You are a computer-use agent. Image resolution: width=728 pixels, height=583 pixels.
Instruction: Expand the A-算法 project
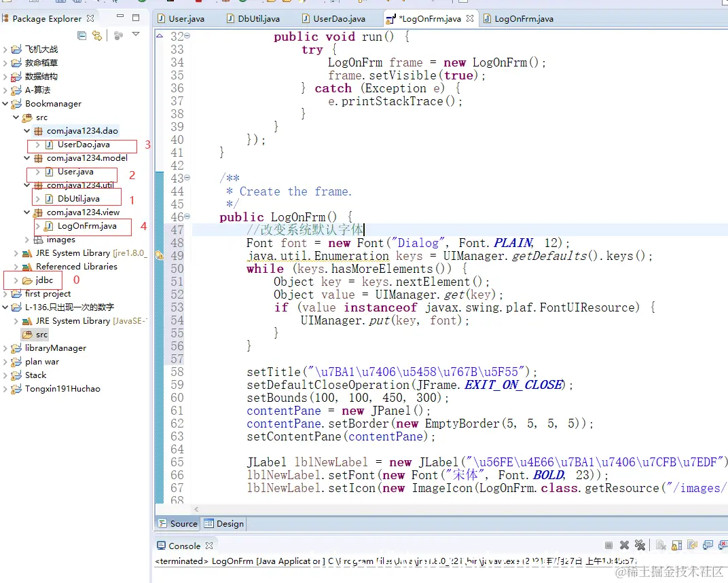pyautogui.click(x=5, y=90)
